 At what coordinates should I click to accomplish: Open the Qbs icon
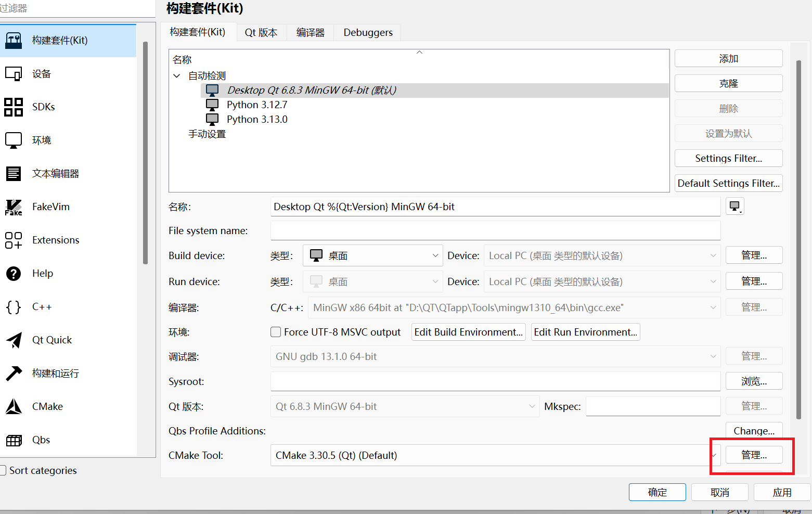coord(14,440)
